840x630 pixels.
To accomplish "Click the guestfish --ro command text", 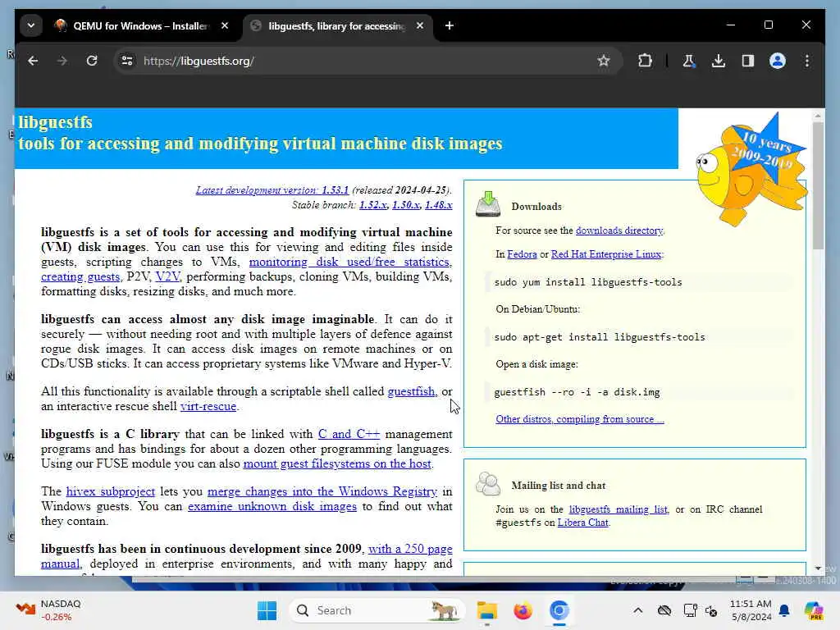I will click(x=577, y=392).
